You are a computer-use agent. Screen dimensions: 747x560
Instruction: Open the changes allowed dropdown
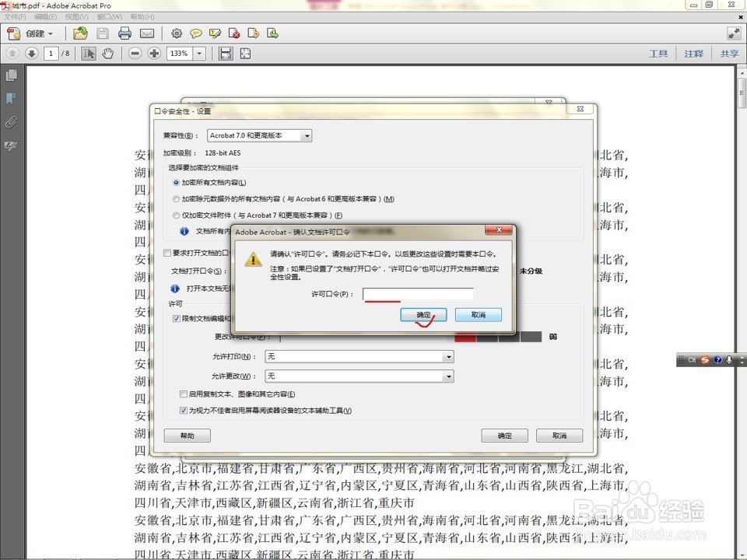pos(359,376)
